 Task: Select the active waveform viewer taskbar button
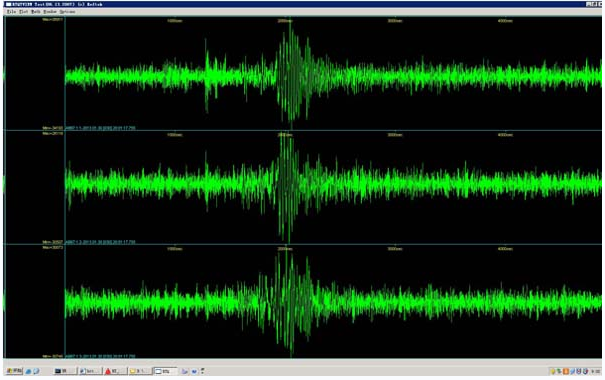(x=165, y=371)
